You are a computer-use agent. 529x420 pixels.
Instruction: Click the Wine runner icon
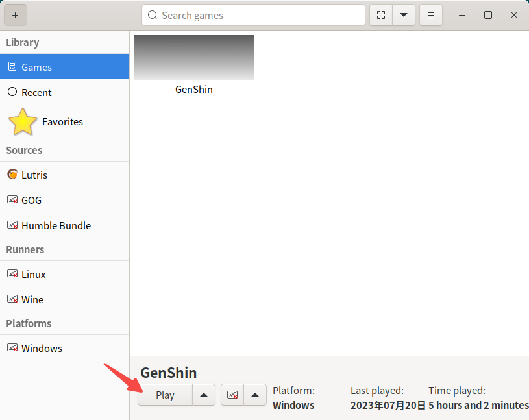[12, 299]
